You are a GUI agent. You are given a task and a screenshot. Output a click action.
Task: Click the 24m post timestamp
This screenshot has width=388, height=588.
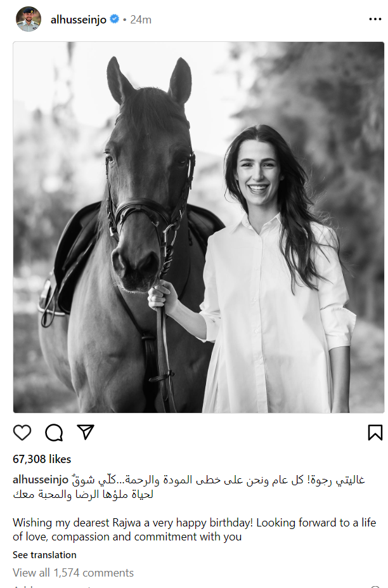click(x=141, y=20)
